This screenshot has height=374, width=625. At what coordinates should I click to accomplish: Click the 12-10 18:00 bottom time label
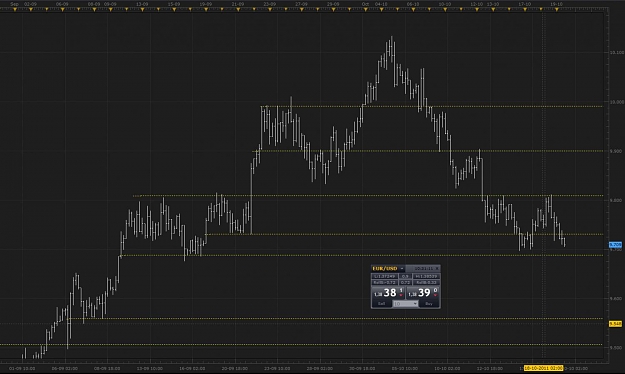pos(489,368)
